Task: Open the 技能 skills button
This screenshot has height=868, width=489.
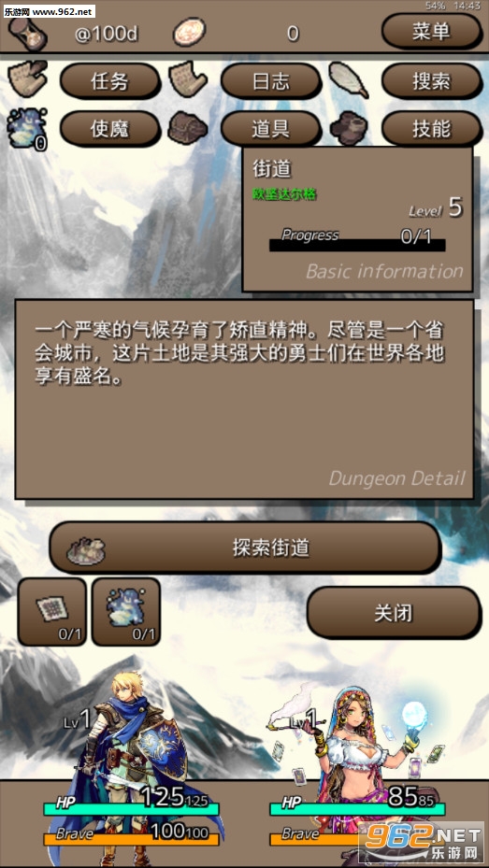Action: pyautogui.click(x=431, y=129)
